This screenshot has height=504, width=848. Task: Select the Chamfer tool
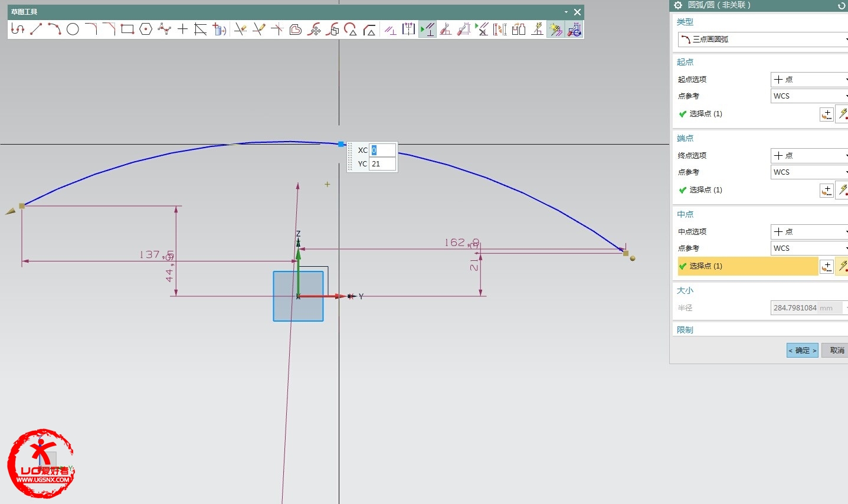[x=109, y=29]
